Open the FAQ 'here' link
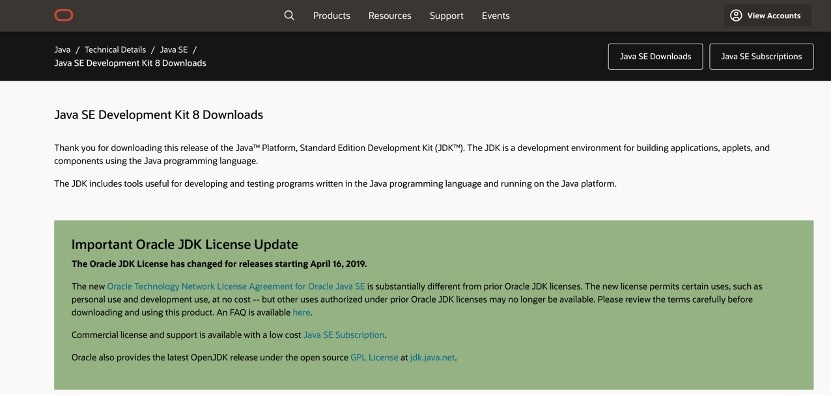Viewport: 832px width, 396px height. [x=301, y=313]
